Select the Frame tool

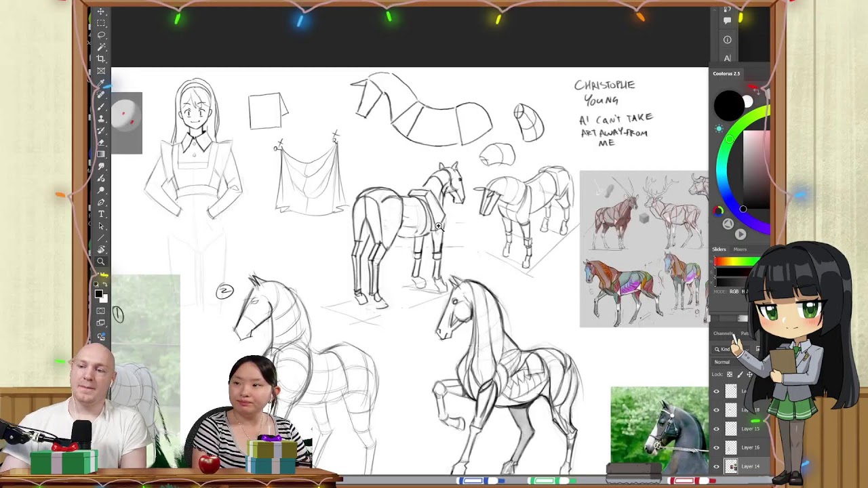(x=101, y=70)
